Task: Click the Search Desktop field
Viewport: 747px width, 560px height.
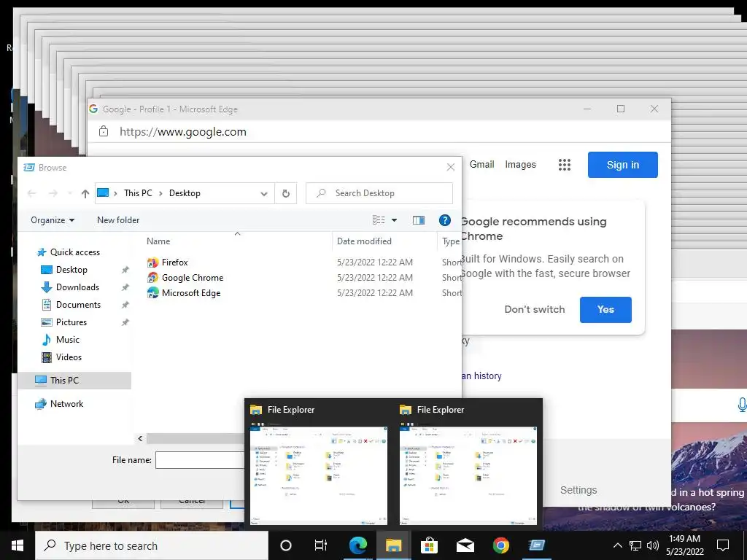Action: pyautogui.click(x=379, y=193)
